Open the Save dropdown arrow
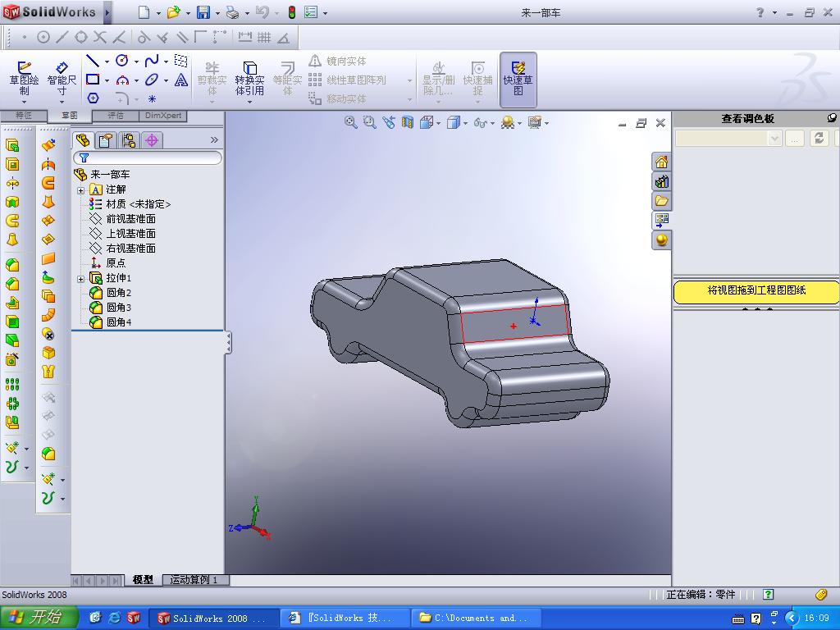 pyautogui.click(x=217, y=13)
